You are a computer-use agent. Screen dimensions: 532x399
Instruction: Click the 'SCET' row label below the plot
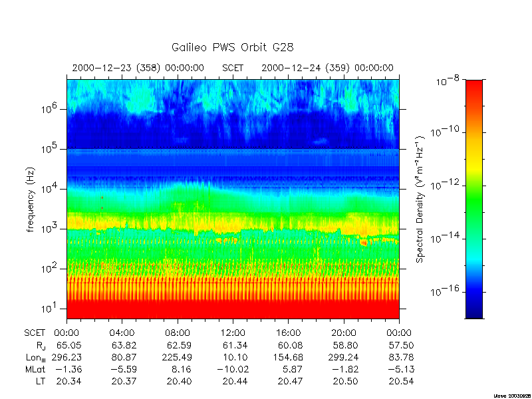pos(35,333)
